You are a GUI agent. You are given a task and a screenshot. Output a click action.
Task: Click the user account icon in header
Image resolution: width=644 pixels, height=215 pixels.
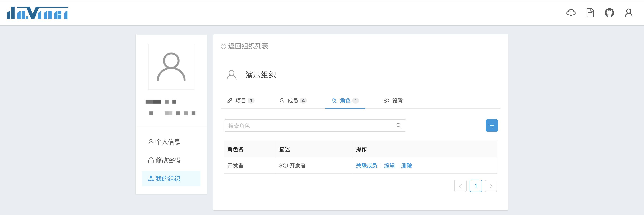pyautogui.click(x=628, y=13)
